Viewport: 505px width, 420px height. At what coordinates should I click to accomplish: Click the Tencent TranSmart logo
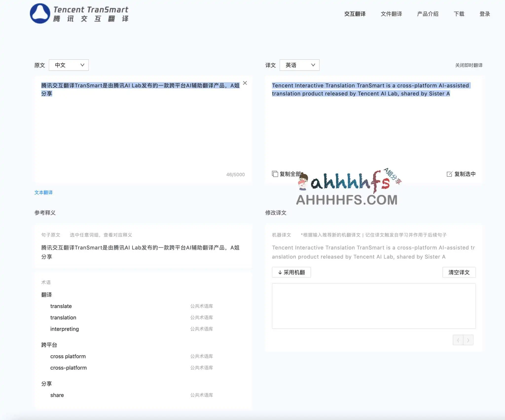[79, 14]
